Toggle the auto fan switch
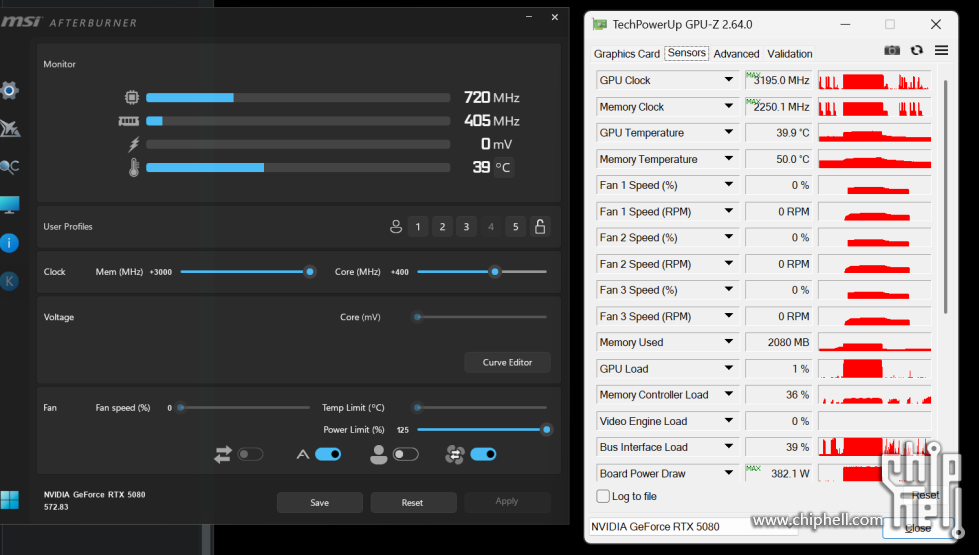 (328, 454)
